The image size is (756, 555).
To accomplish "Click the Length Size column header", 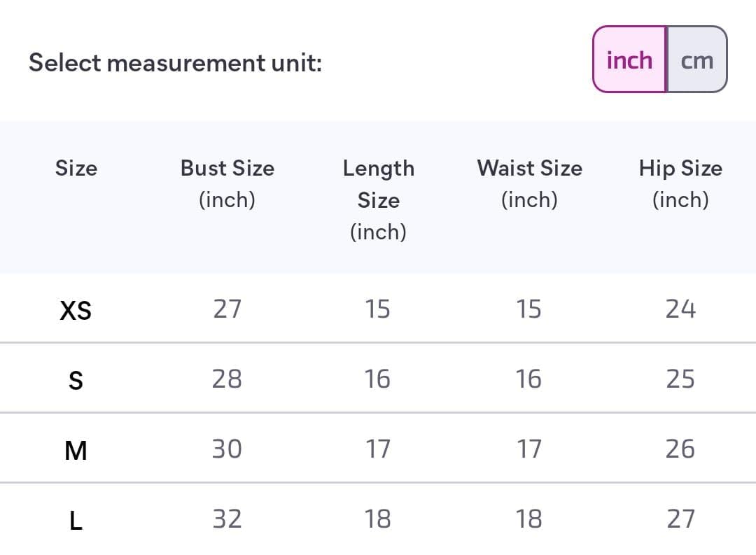I will 379,199.
